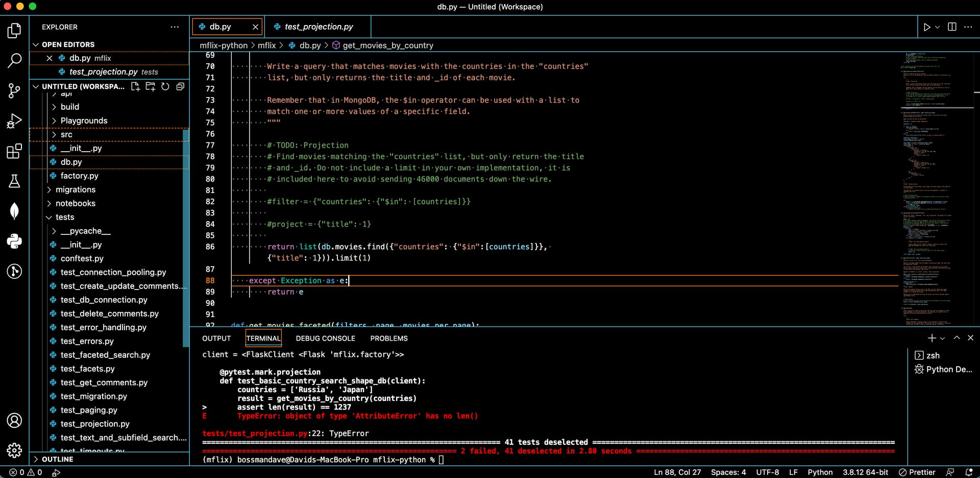Click the Prettier status bar item
The width and height of the screenshot is (980, 478).
coord(918,472)
